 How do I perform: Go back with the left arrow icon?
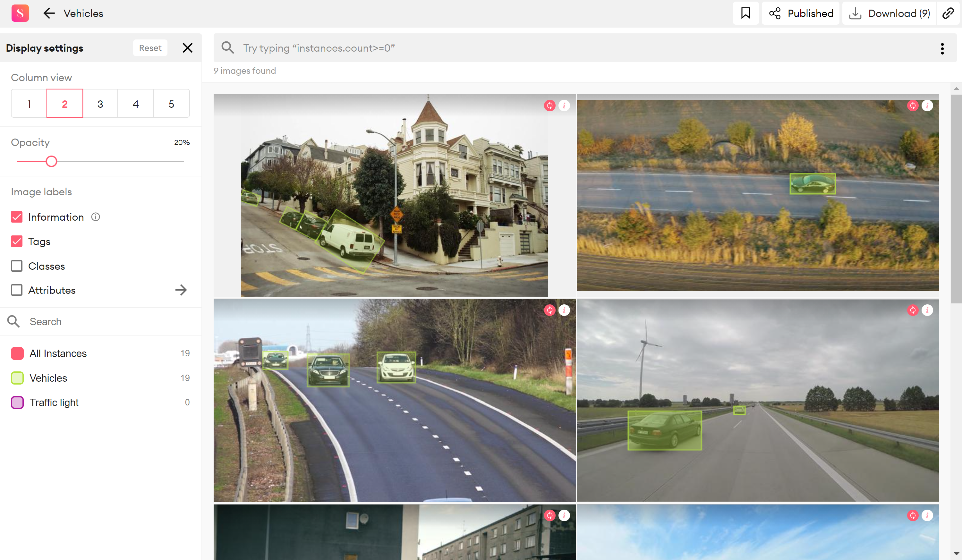[49, 13]
